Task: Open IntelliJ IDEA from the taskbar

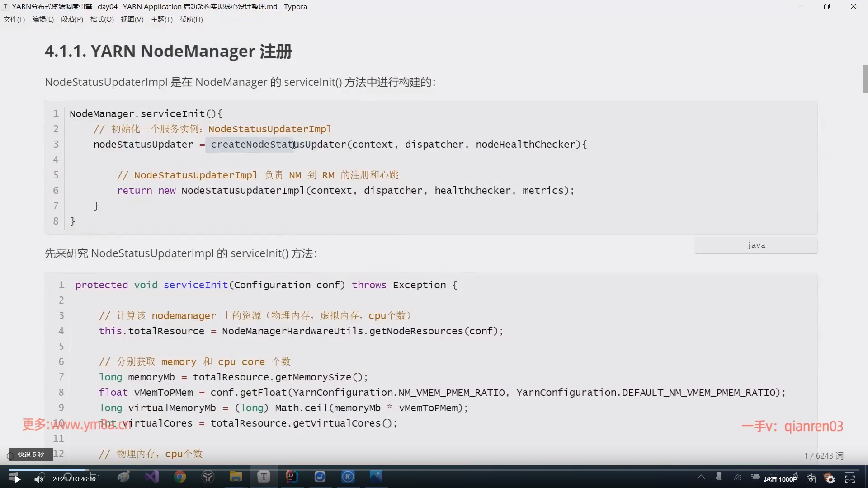Action: pyautogui.click(x=292, y=478)
